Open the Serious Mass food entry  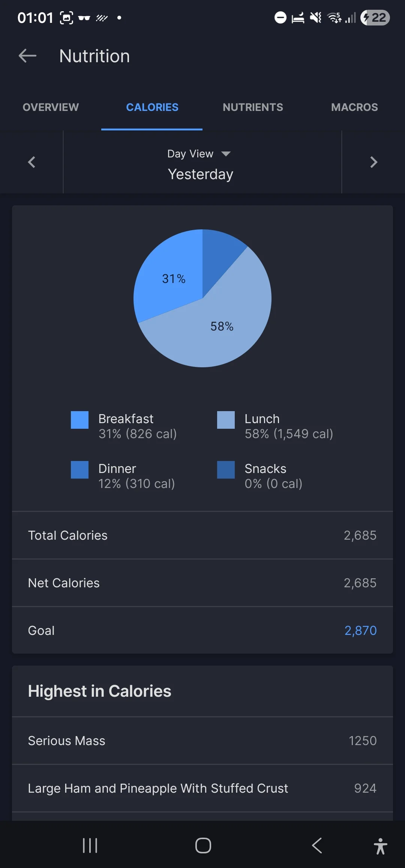(x=202, y=741)
